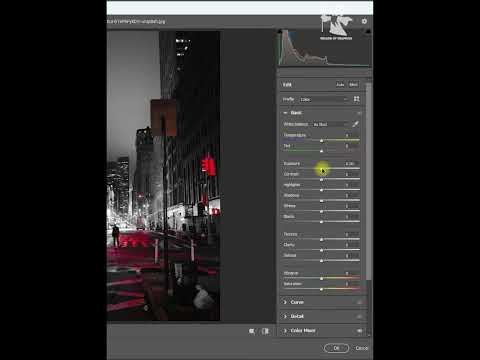Click the Whites slider handle
The image size is (480, 360).
click(x=322, y=211)
